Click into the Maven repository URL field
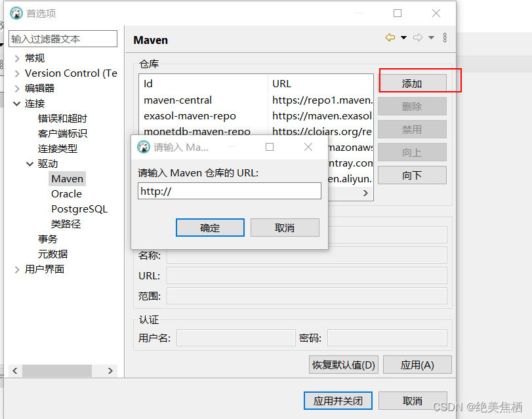The width and height of the screenshot is (532, 419). pyautogui.click(x=230, y=191)
